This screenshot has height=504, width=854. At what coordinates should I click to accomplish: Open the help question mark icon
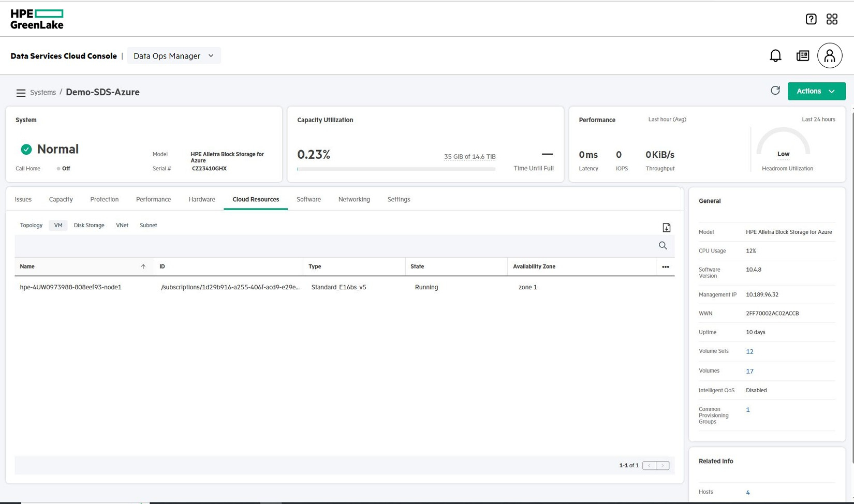811,19
